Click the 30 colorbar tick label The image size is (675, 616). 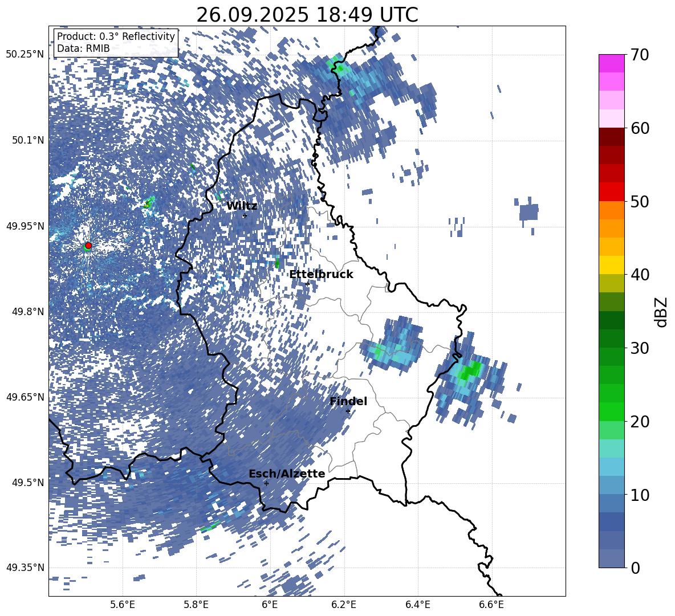640,348
